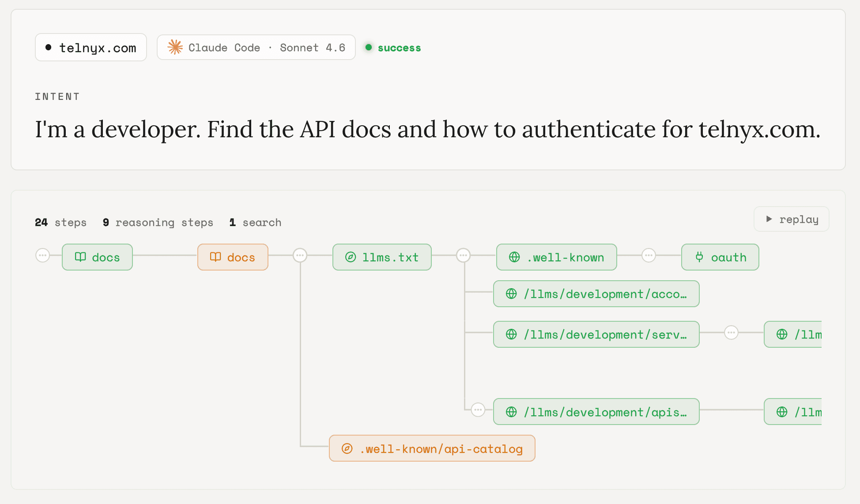Screen dimensions: 860x504
Task: Click the black dot beside telnyx.com
Action: (x=49, y=47)
